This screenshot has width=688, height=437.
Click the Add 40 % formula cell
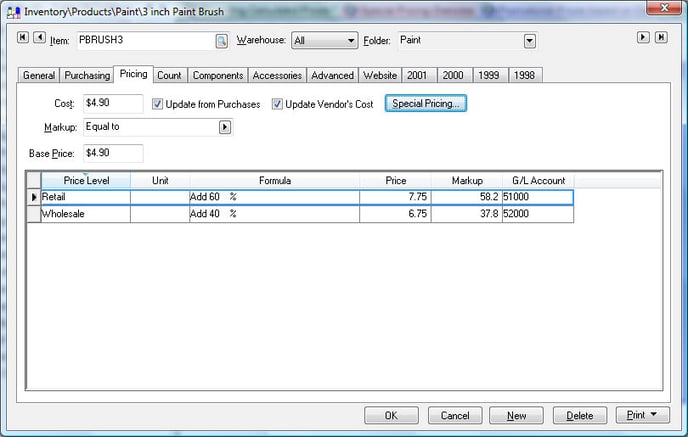(274, 214)
